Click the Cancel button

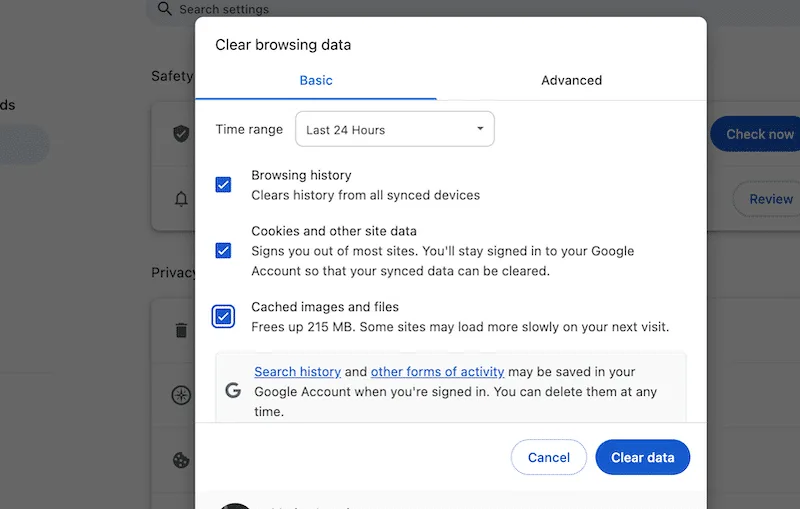click(549, 457)
